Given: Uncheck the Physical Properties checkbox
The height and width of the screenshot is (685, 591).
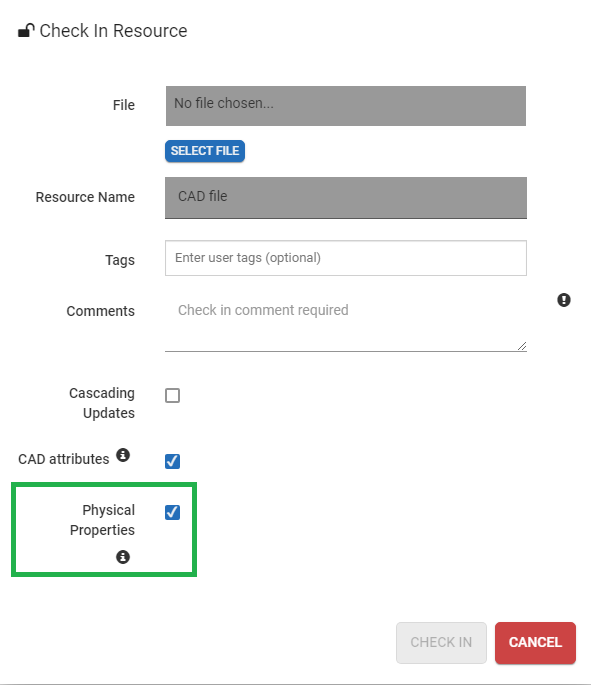Looking at the screenshot, I should (173, 512).
